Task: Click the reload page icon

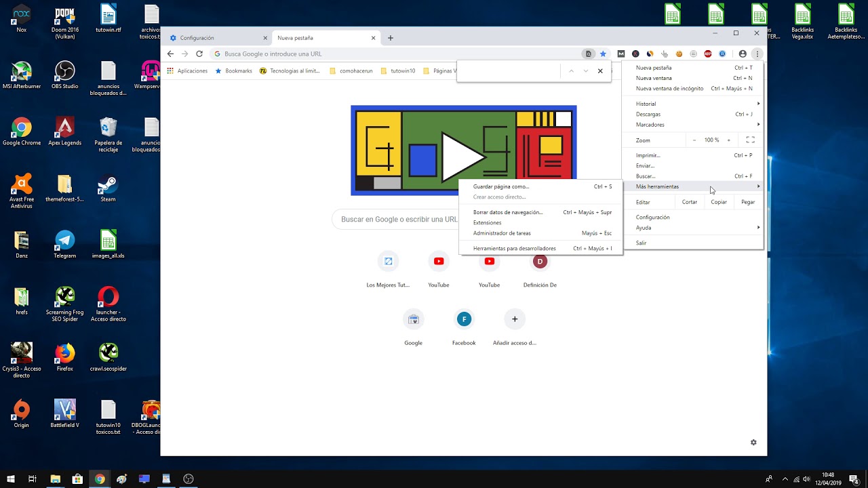Action: click(x=199, y=54)
